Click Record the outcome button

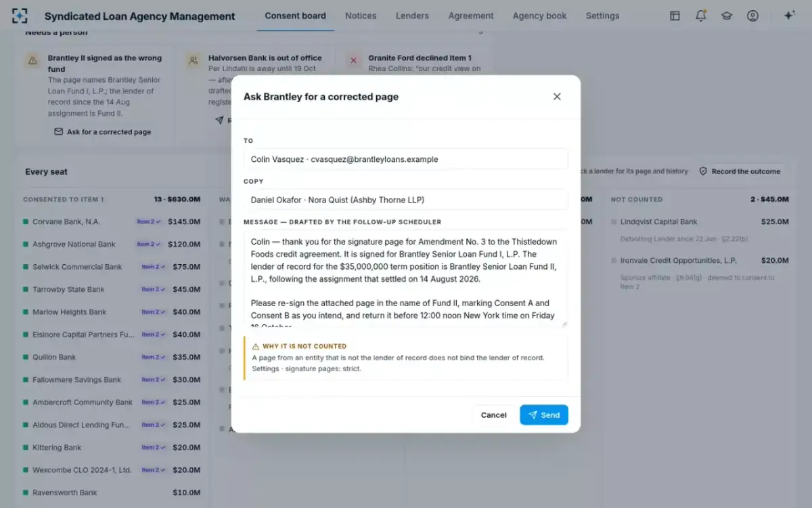pos(739,171)
